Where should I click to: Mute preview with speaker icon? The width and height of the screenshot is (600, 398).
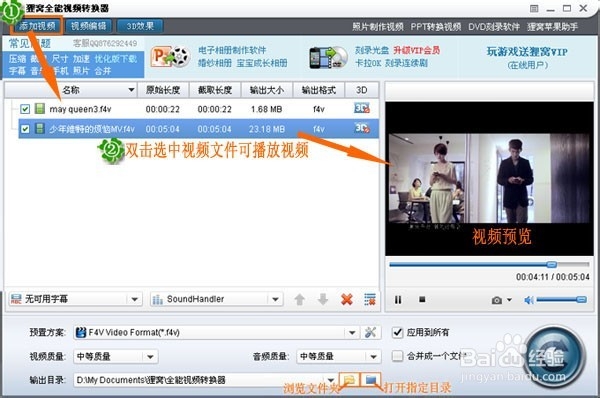pos(529,300)
